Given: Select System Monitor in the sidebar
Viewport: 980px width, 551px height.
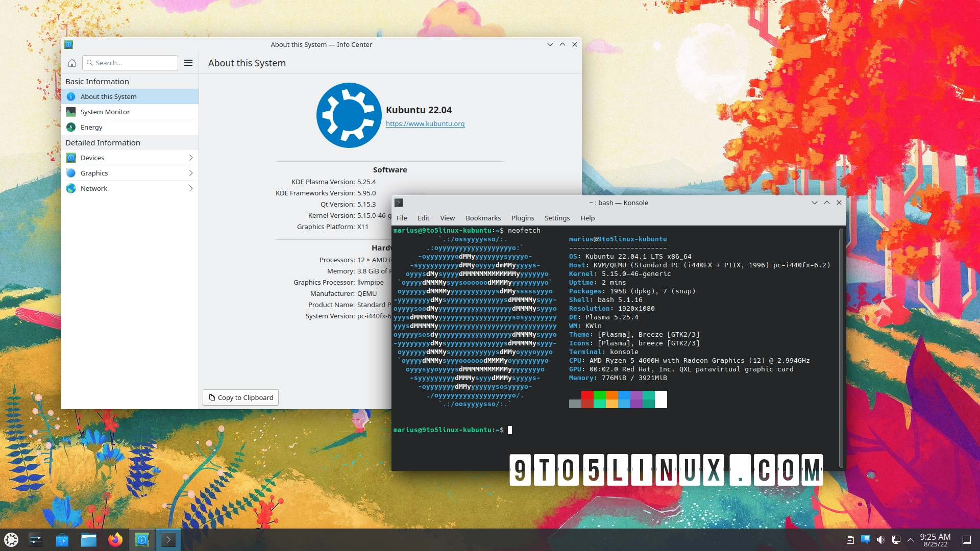Looking at the screenshot, I should coord(105,112).
